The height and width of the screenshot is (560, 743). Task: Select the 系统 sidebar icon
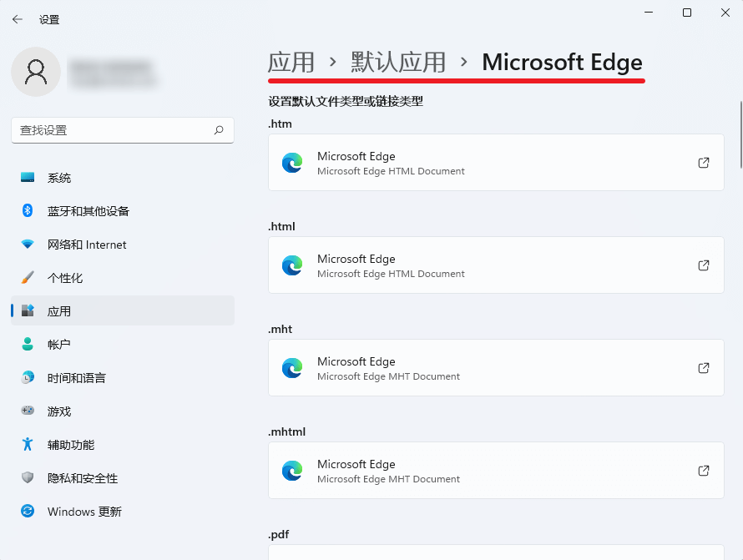[x=26, y=177]
